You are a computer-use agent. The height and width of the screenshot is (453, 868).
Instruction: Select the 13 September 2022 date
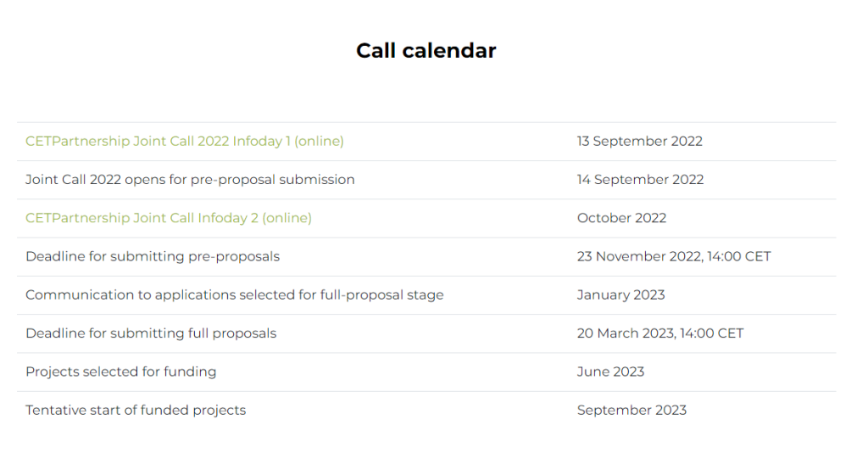(639, 141)
